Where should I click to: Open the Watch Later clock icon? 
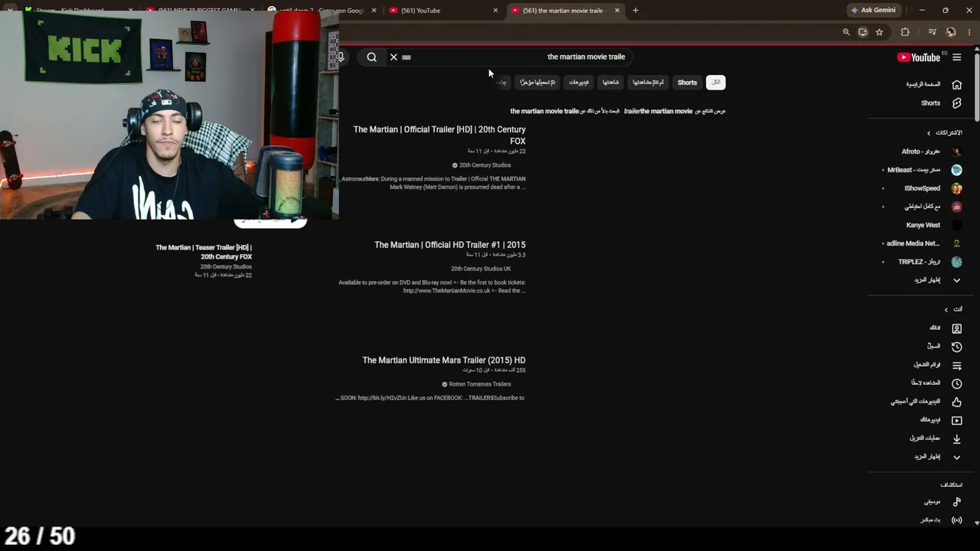(956, 383)
